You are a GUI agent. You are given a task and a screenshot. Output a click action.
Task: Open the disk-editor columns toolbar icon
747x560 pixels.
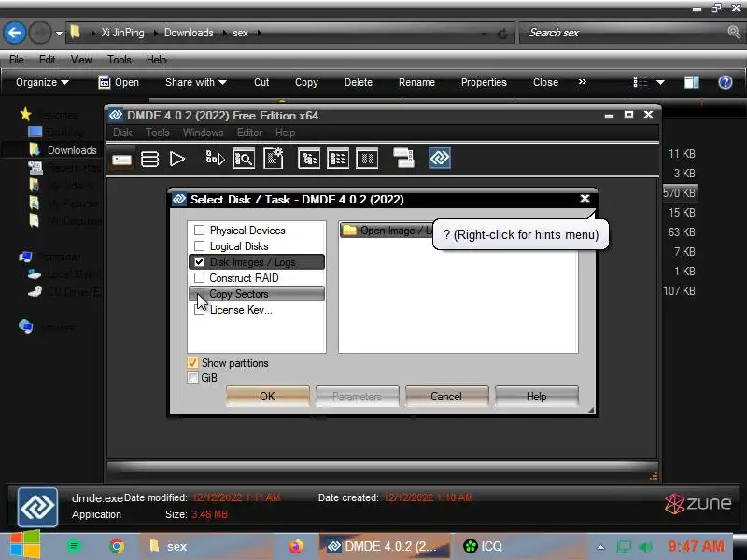(367, 159)
